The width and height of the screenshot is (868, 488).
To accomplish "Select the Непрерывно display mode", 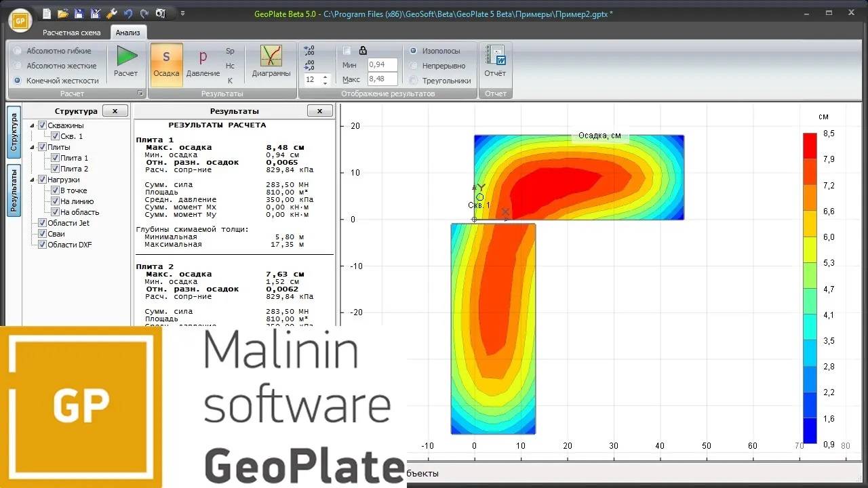I will [x=437, y=66].
